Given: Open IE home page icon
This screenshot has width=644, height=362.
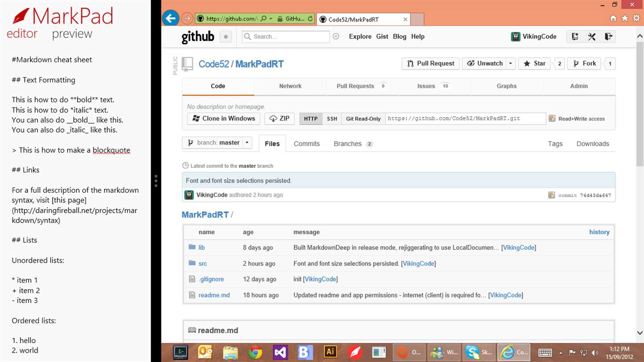Looking at the screenshot, I should pyautogui.click(x=613, y=18).
